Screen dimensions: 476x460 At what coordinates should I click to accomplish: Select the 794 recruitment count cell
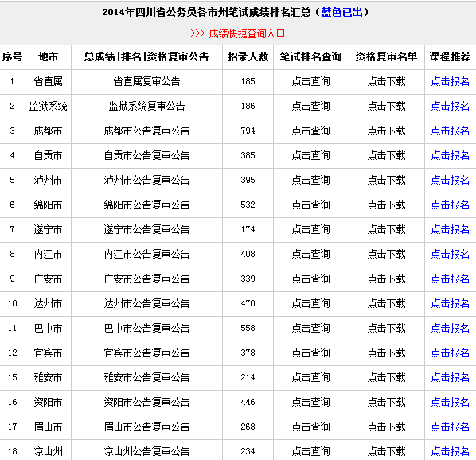248,131
